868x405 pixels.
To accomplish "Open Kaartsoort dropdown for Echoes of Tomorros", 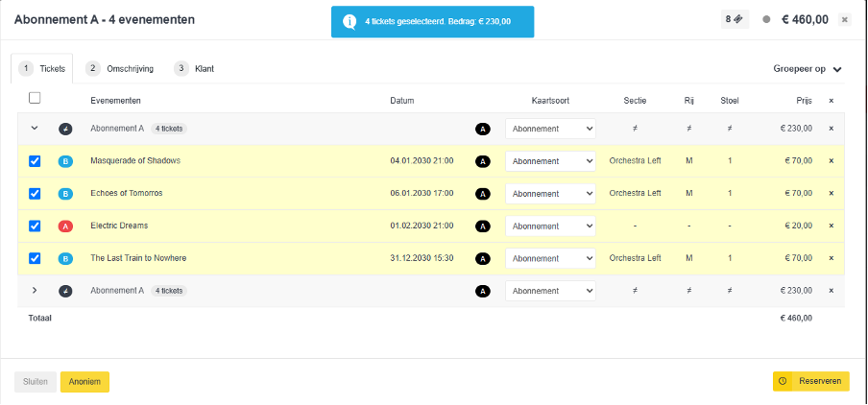I will (x=550, y=194).
